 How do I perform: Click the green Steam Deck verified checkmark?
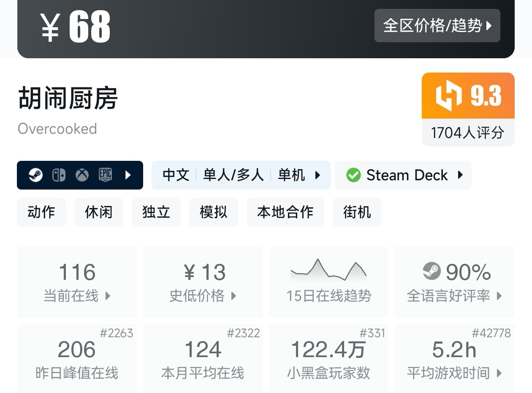click(x=353, y=175)
